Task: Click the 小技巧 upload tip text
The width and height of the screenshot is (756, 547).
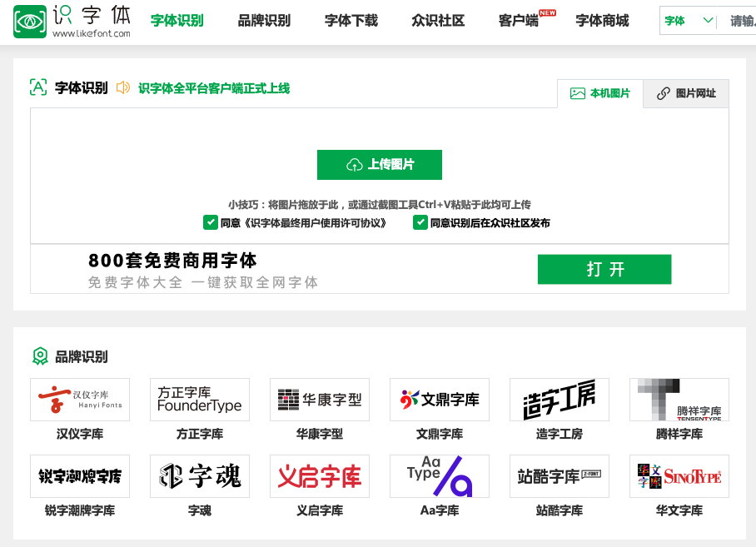Action: [380, 205]
